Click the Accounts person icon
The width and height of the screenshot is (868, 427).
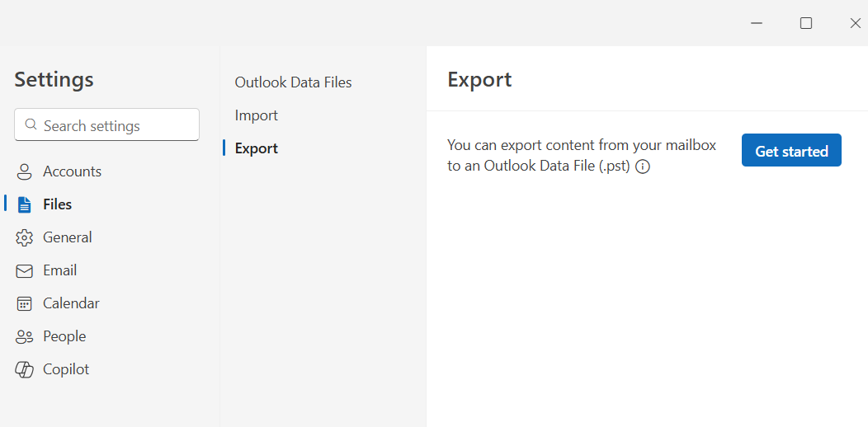pyautogui.click(x=25, y=171)
